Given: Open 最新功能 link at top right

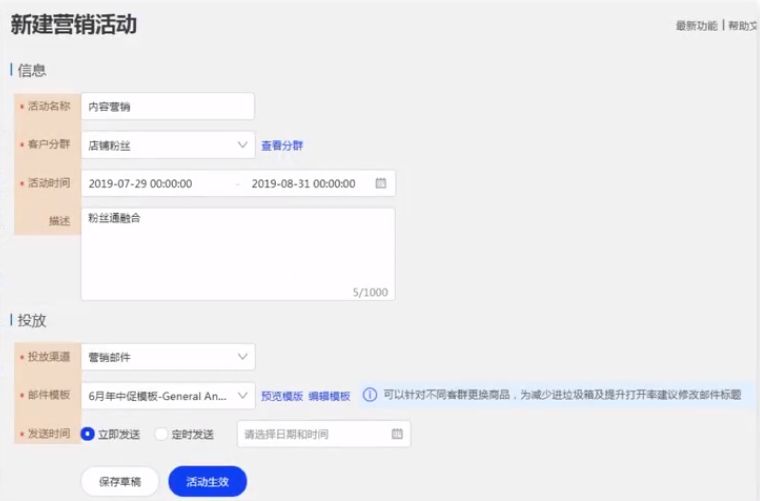Looking at the screenshot, I should 697,26.
